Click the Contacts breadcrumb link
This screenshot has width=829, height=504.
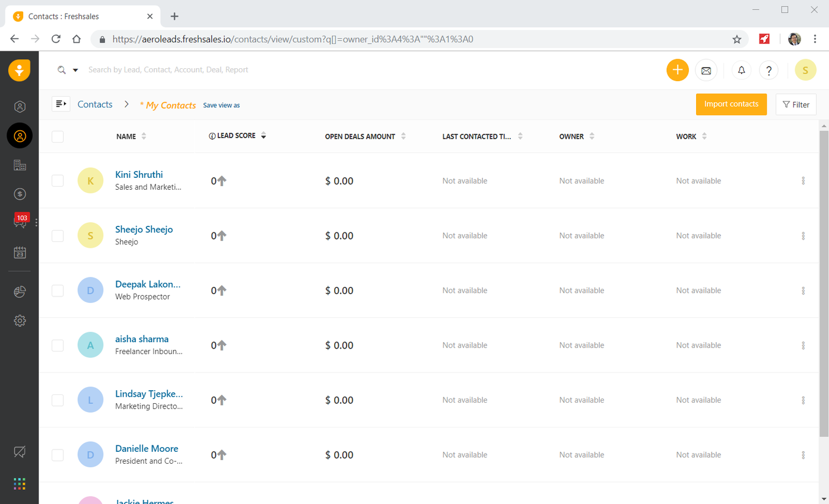click(x=95, y=104)
